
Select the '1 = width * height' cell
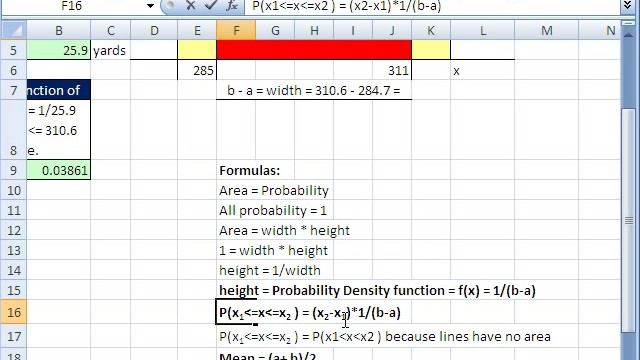(236, 250)
